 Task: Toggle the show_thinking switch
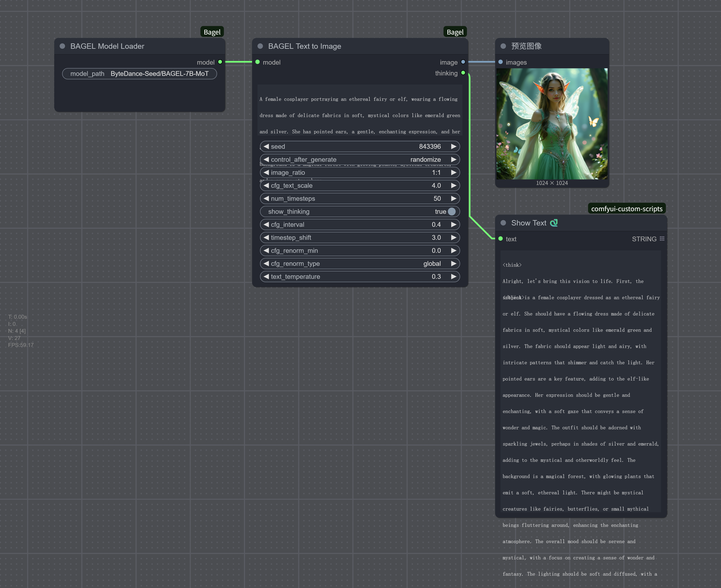tap(451, 211)
